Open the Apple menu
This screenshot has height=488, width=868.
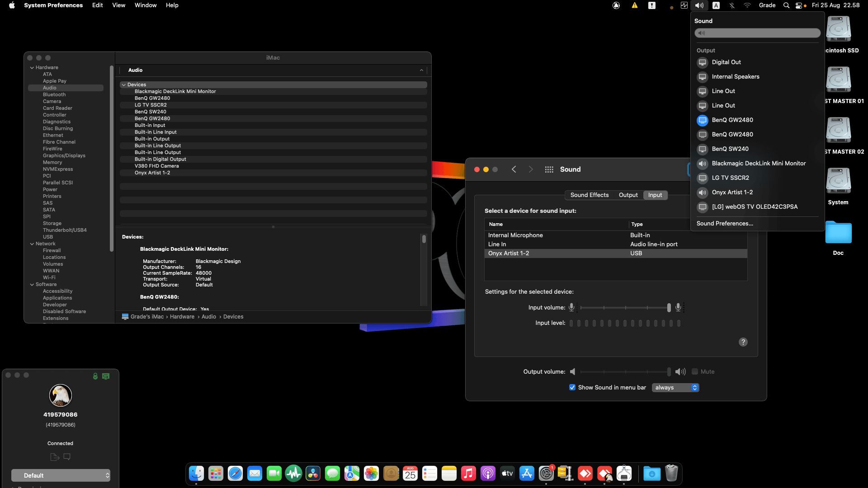[x=12, y=5]
